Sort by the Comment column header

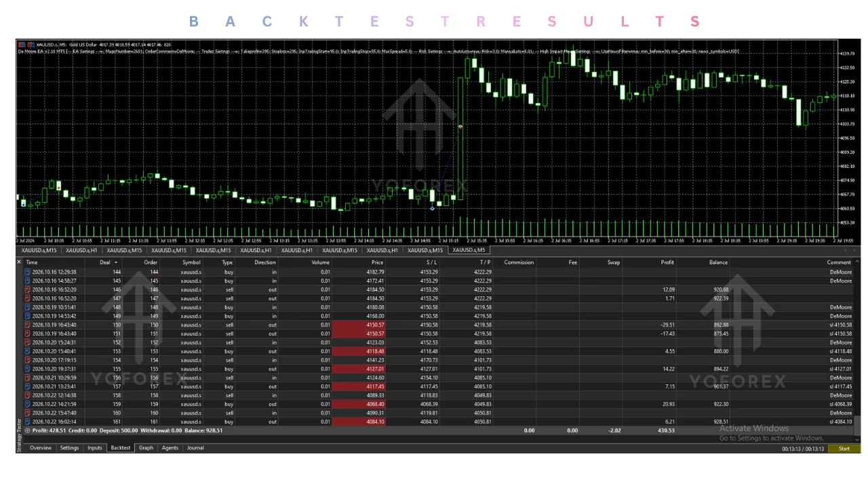(838, 262)
